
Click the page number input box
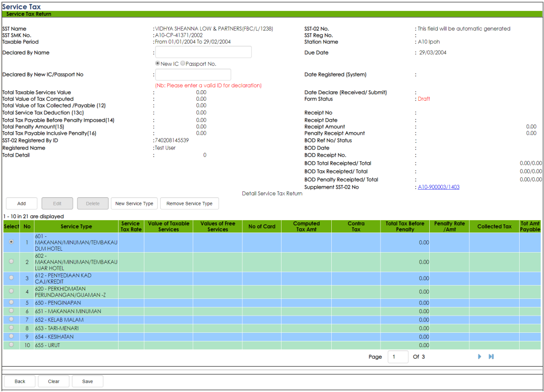[398, 357]
